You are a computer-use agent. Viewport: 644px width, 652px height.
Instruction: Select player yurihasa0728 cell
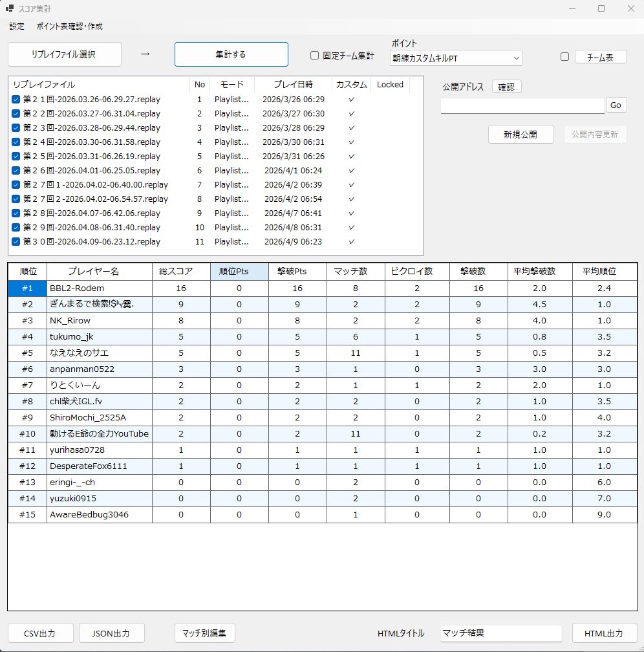[100, 450]
